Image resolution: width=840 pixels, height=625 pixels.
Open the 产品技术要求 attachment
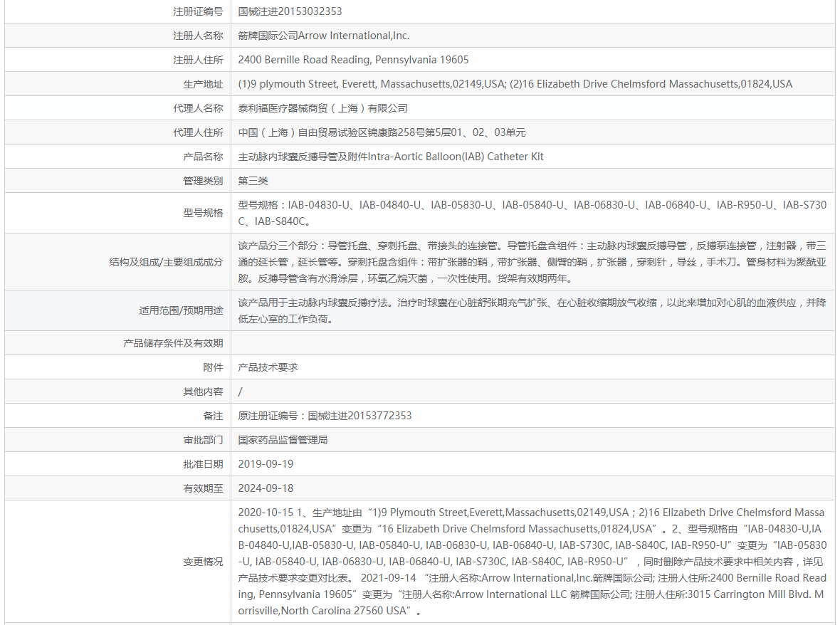pos(268,367)
